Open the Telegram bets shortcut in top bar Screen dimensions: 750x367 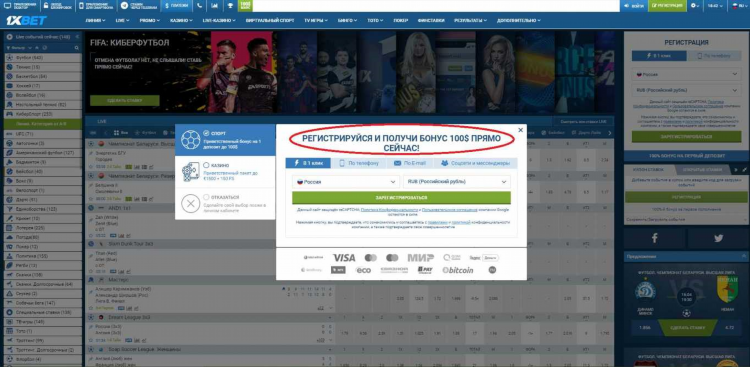coord(138,6)
